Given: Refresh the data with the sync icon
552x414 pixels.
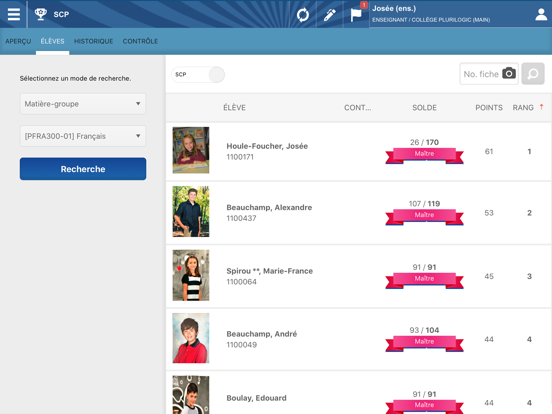Looking at the screenshot, I should tap(303, 15).
